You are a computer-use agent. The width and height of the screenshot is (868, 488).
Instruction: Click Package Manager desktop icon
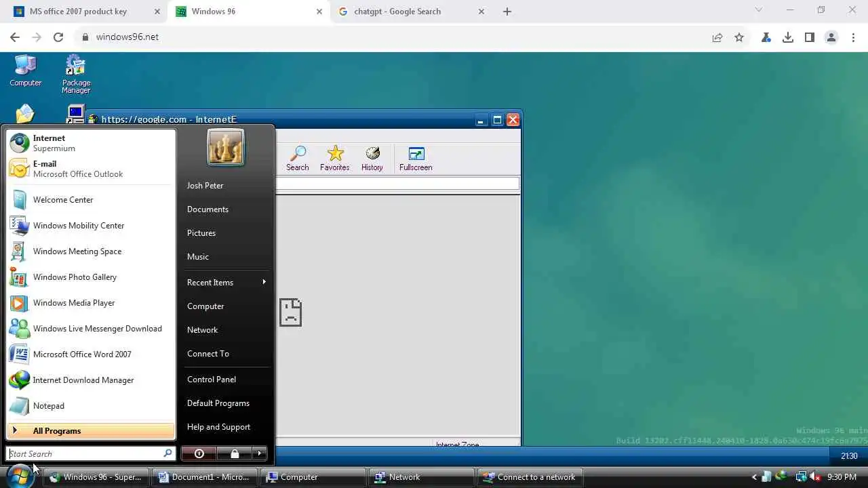[x=76, y=75]
